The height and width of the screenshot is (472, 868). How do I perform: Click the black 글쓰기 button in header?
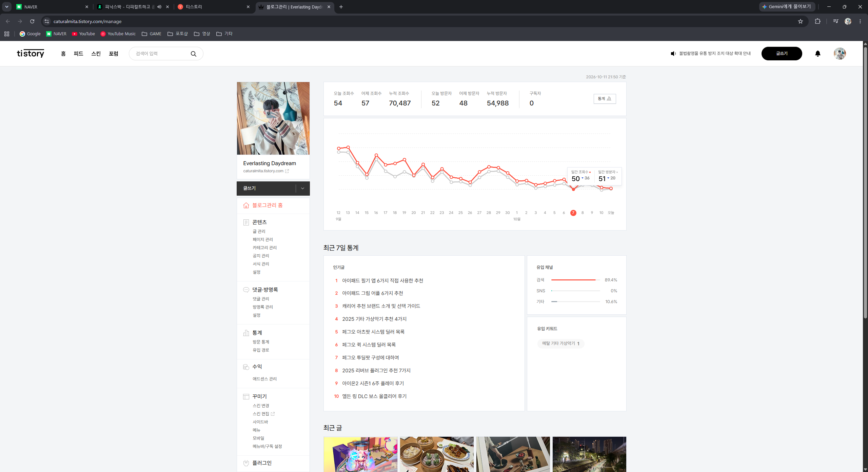[782, 54]
